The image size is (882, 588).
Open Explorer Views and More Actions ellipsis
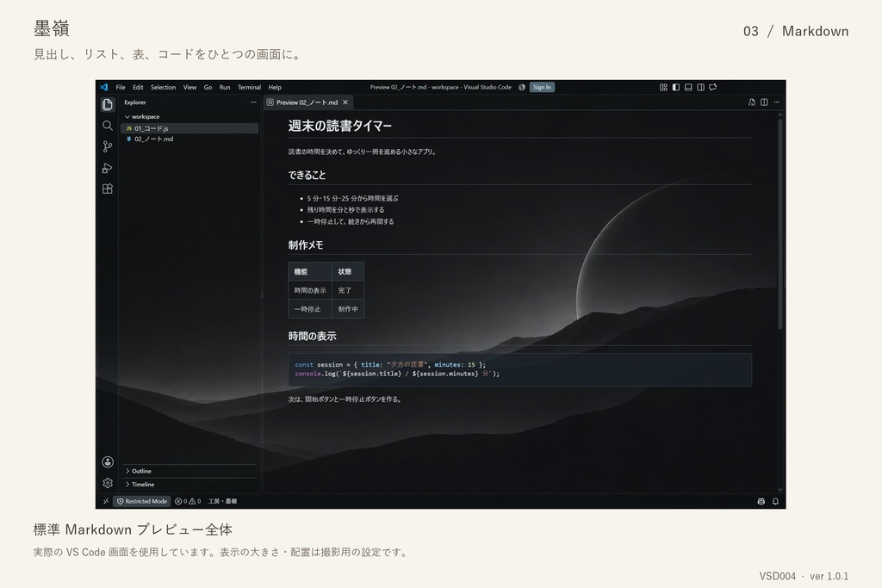click(254, 102)
